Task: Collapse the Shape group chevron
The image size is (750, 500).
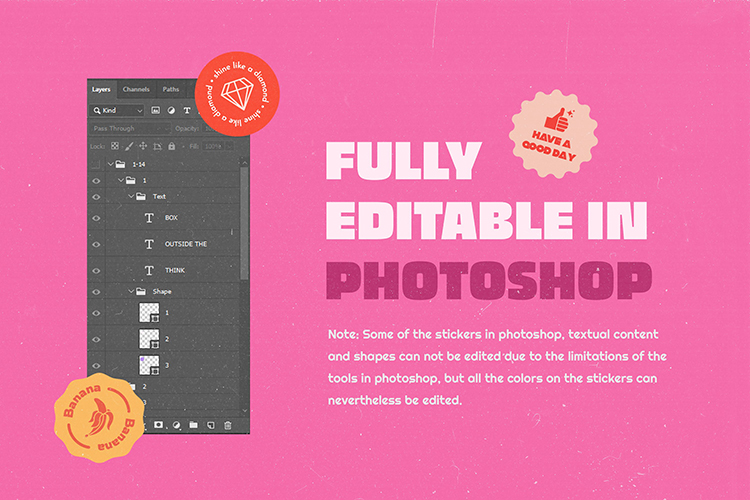Action: 131,291
